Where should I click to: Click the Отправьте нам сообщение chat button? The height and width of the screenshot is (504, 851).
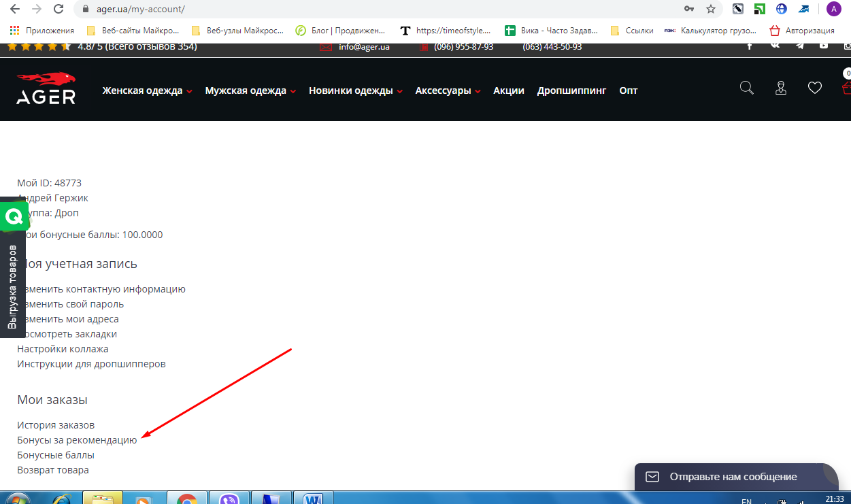pyautogui.click(x=733, y=477)
